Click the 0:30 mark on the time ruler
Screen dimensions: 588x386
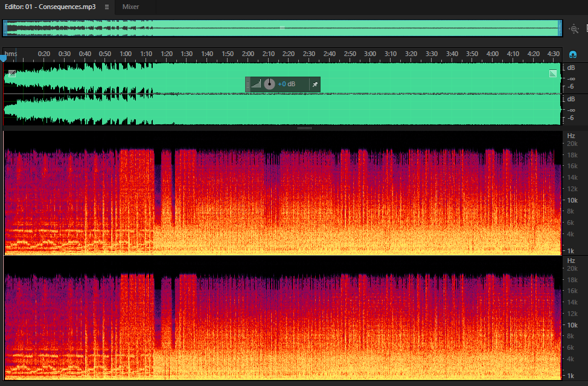(x=65, y=54)
